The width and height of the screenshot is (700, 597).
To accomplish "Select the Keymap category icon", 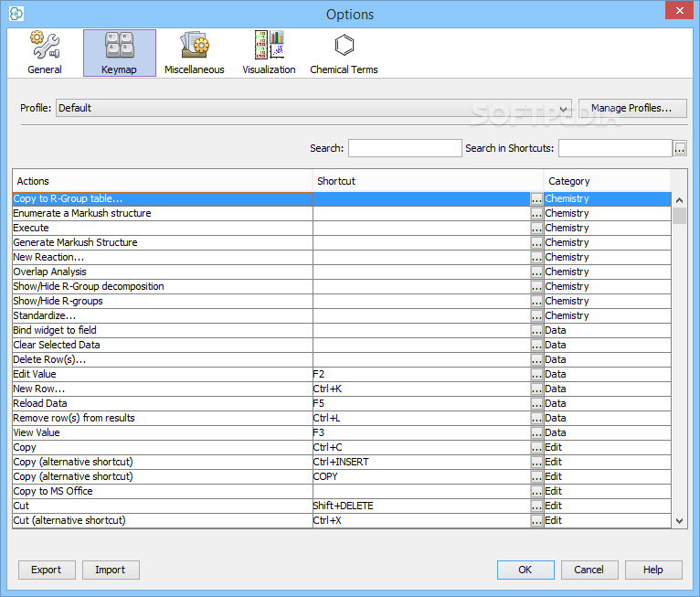I will pos(119,53).
